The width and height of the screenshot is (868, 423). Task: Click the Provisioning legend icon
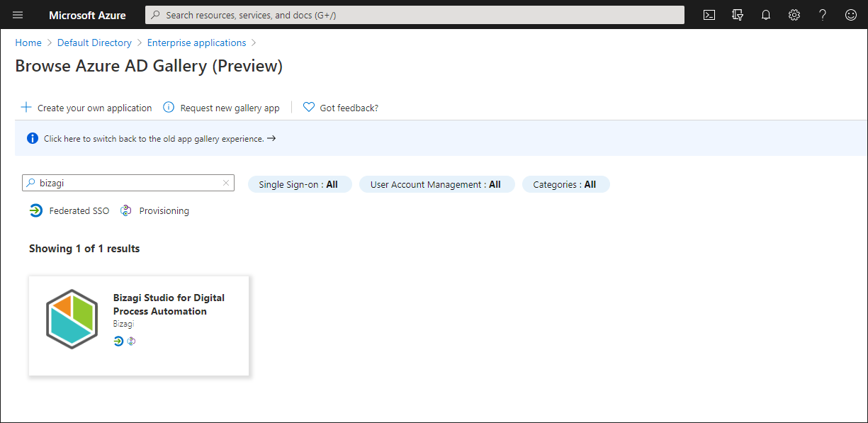click(x=126, y=210)
